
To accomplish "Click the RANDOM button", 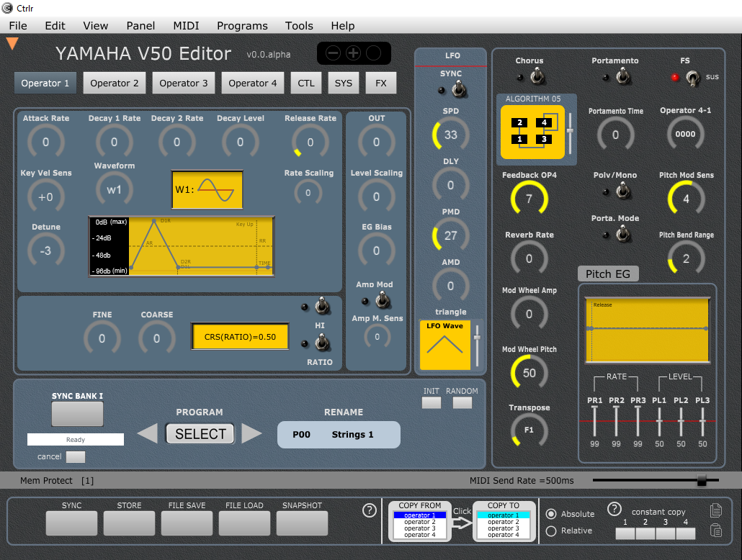I will pos(462,402).
